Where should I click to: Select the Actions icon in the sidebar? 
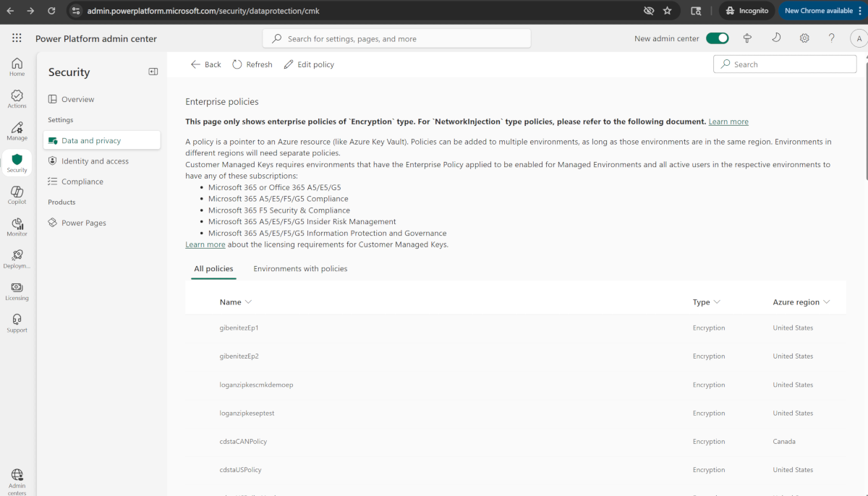coord(16,98)
